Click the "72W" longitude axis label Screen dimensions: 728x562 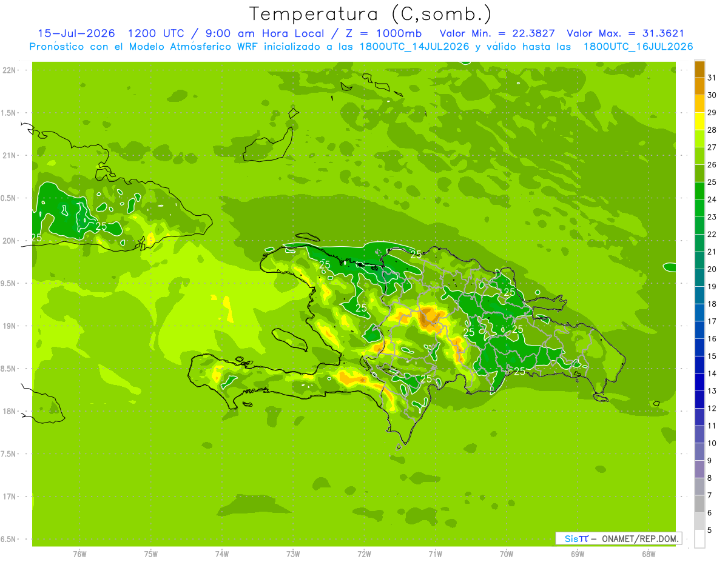(x=364, y=554)
